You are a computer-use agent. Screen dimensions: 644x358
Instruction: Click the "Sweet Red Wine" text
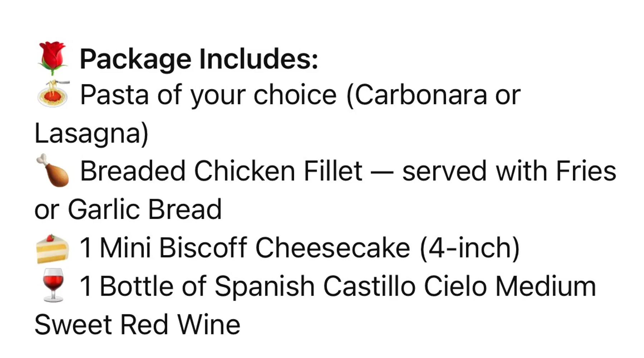click(137, 325)
